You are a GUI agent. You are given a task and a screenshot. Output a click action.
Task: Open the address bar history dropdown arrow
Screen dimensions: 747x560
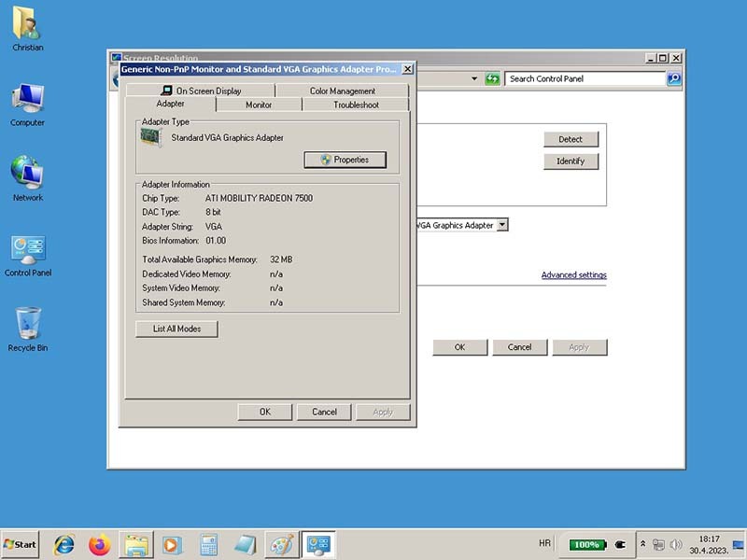[x=474, y=79]
